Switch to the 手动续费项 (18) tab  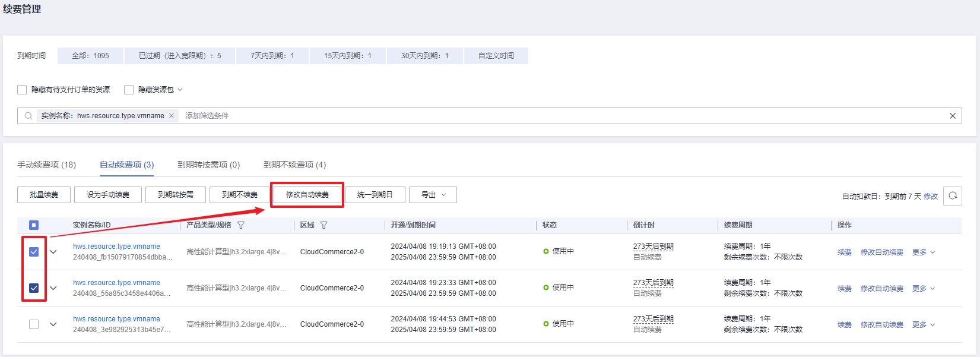click(x=46, y=165)
